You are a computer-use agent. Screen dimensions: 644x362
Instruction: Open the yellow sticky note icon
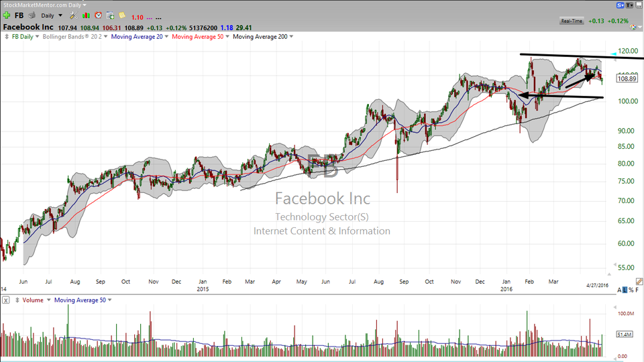click(122, 15)
